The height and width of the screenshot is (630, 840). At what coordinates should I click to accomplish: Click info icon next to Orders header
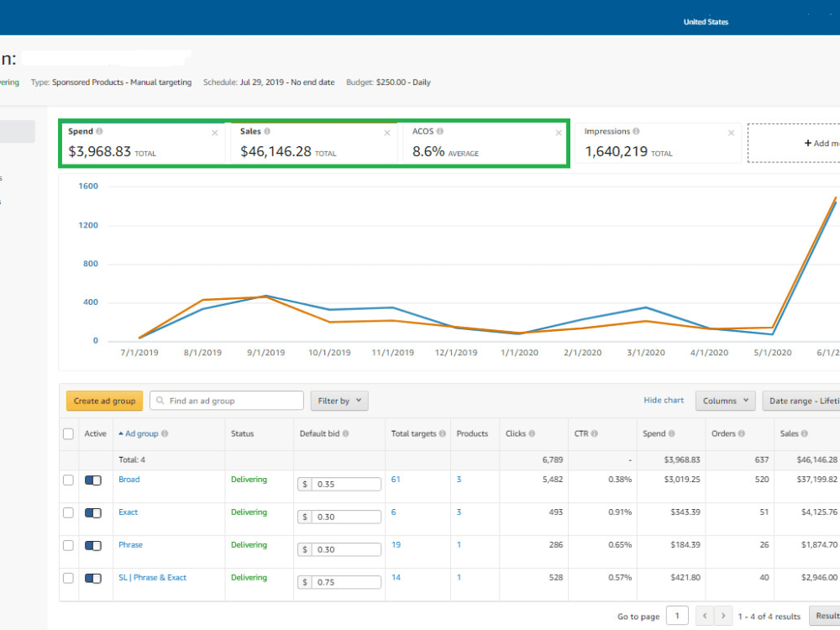click(x=742, y=433)
